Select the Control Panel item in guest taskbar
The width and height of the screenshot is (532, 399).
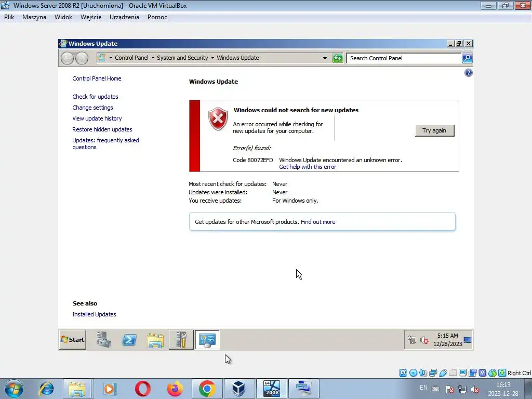click(207, 340)
